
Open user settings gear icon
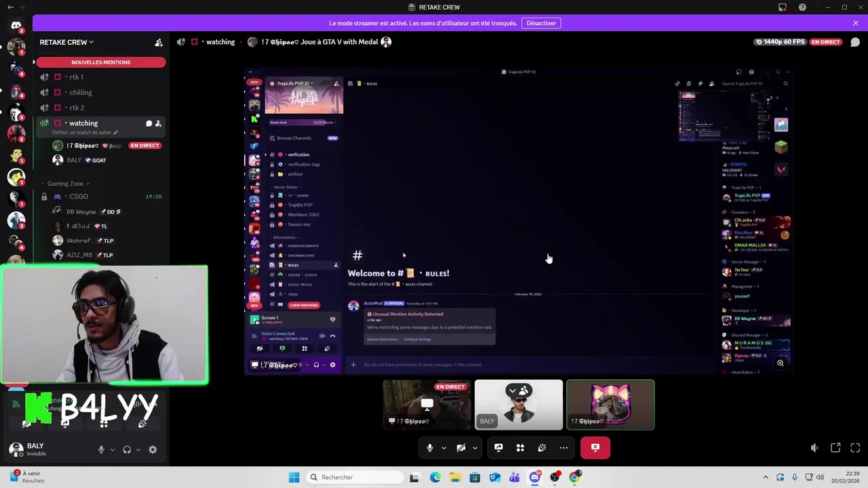click(153, 449)
